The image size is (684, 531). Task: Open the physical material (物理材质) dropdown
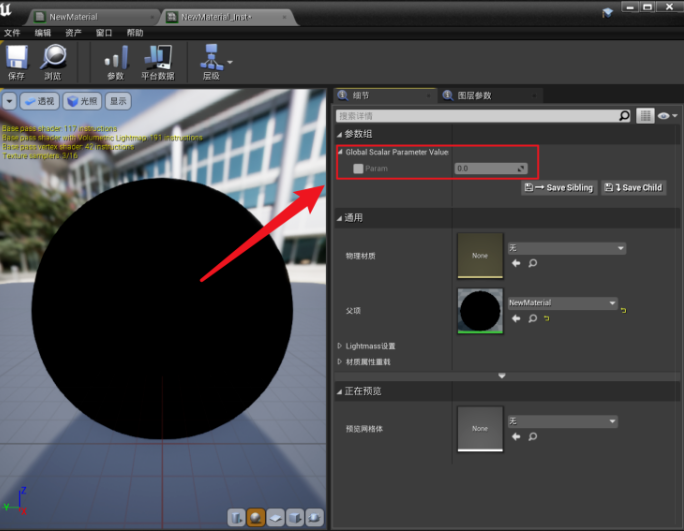(x=567, y=248)
